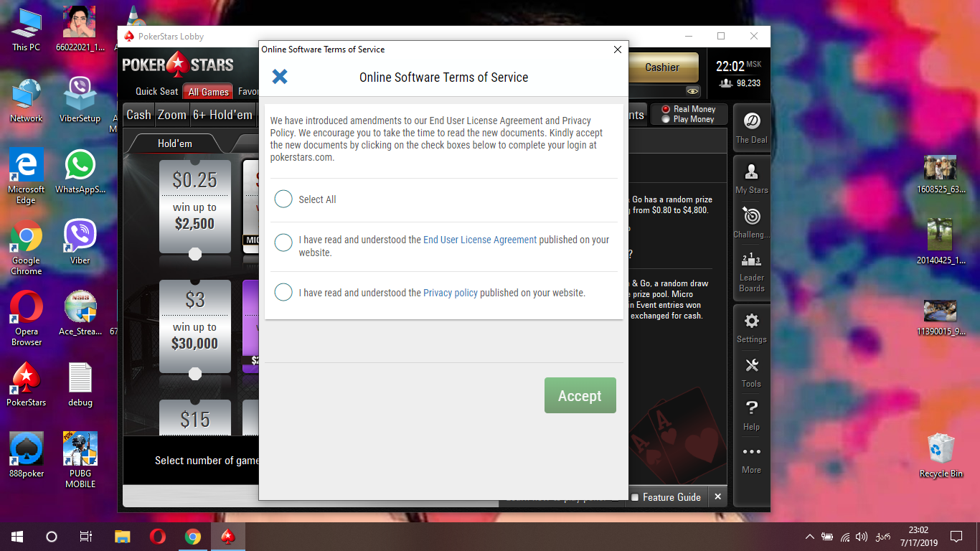The width and height of the screenshot is (980, 551).
Task: Open Network desktop icon
Action: [27, 101]
